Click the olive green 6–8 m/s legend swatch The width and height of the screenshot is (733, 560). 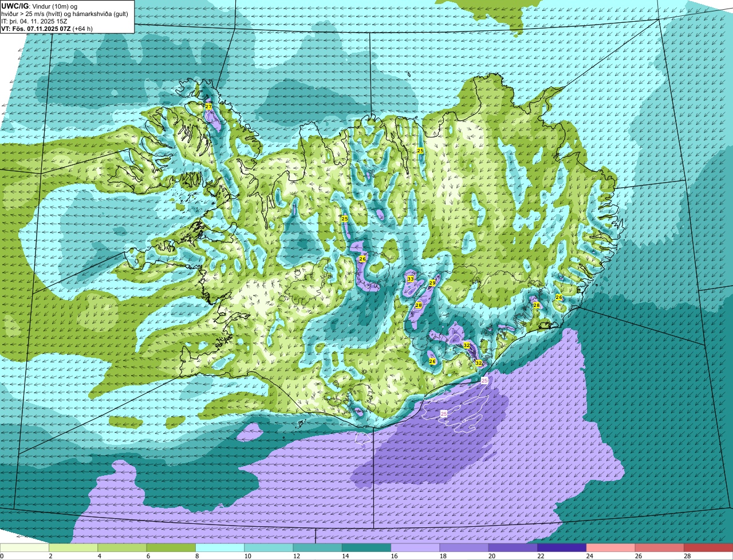click(x=171, y=548)
